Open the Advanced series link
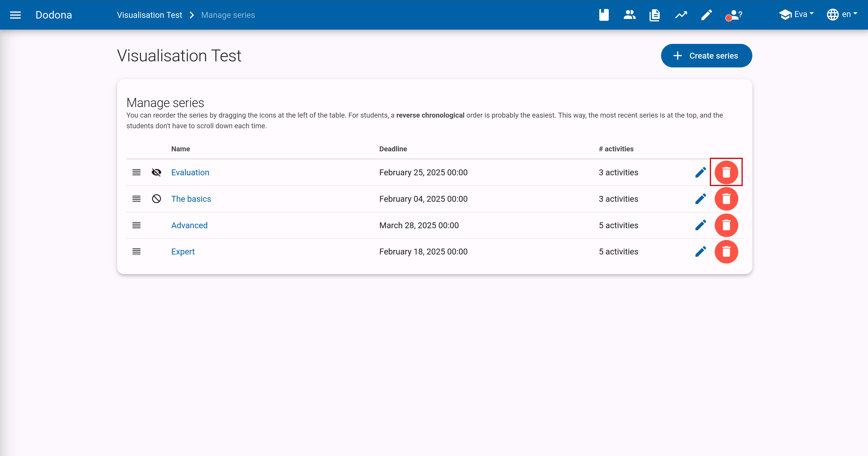The height and width of the screenshot is (456, 868). point(189,225)
